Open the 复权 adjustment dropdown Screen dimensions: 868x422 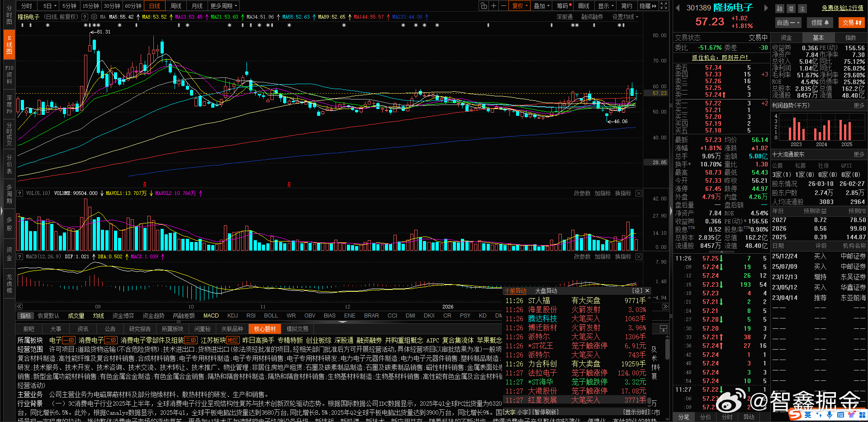pos(520,6)
